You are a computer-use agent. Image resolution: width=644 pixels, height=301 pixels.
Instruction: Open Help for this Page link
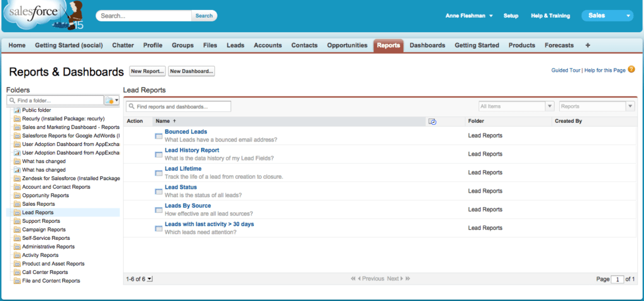pos(605,71)
